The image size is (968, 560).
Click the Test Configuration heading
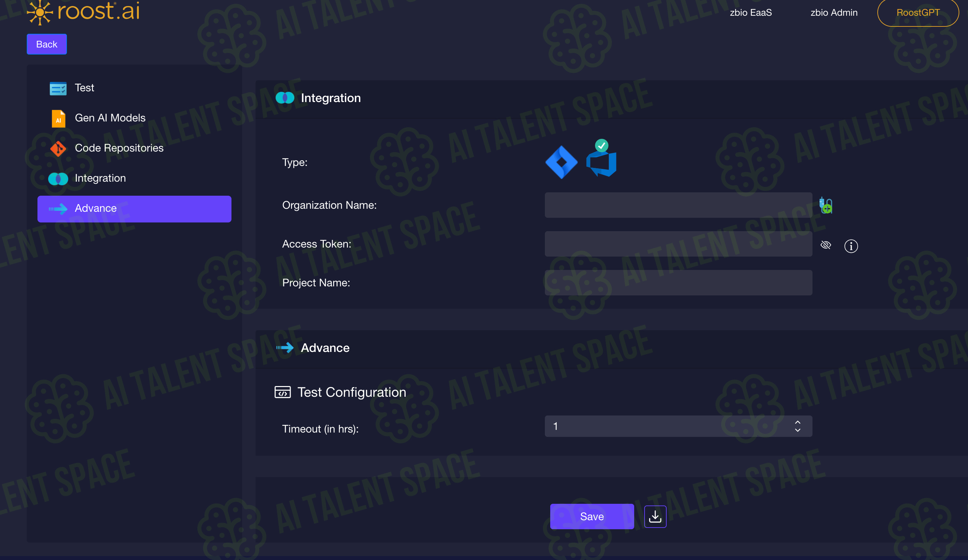pyautogui.click(x=352, y=392)
